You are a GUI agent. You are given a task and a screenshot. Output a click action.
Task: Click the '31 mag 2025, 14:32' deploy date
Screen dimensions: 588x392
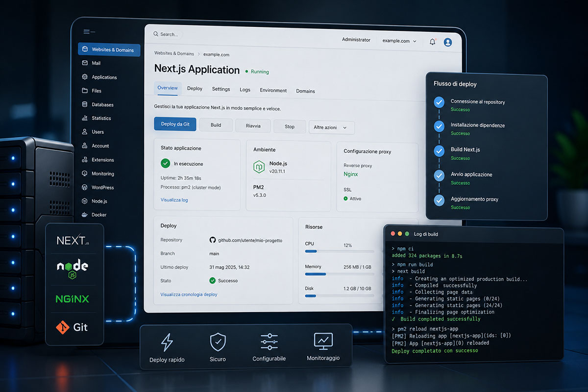tap(229, 267)
